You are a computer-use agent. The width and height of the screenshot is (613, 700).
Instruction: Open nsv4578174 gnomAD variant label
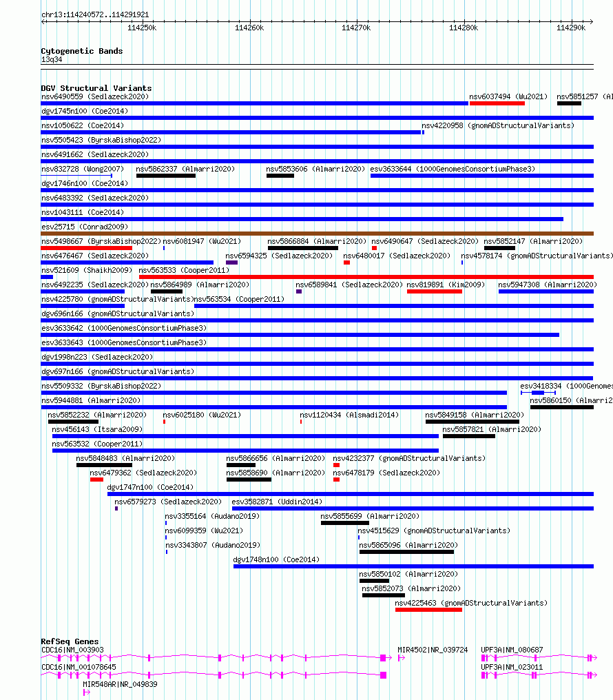537,256
